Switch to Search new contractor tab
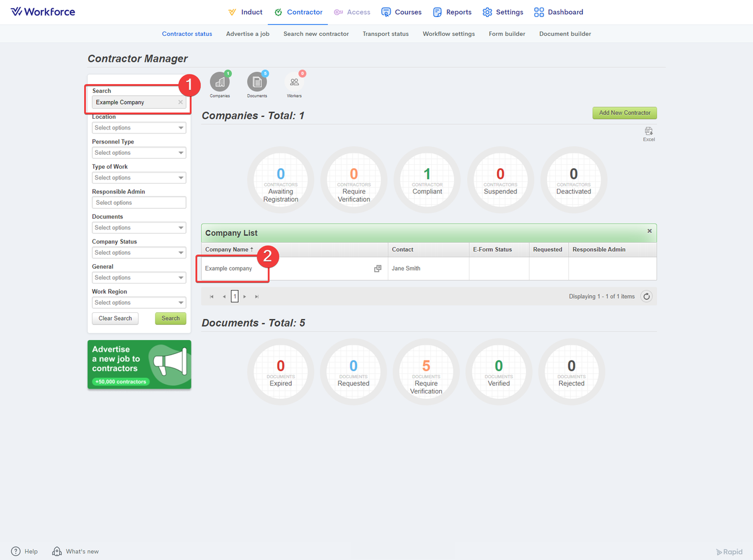This screenshot has height=560, width=753. (x=316, y=34)
